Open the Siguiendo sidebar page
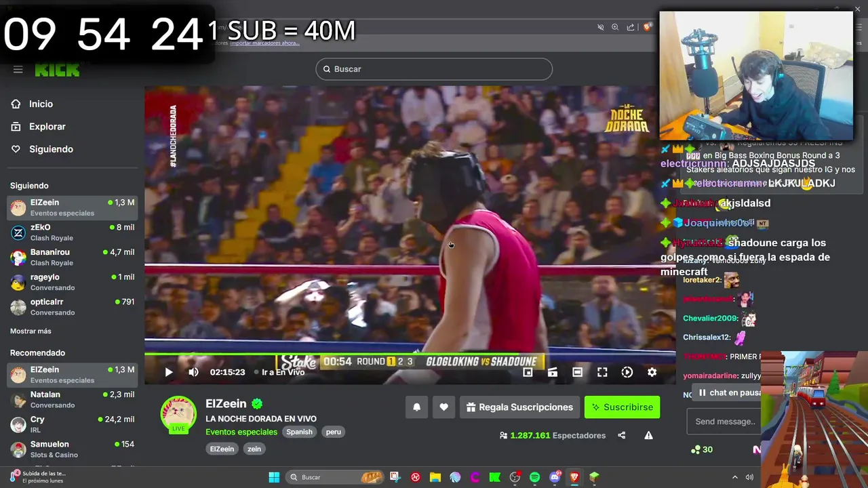 click(51, 149)
